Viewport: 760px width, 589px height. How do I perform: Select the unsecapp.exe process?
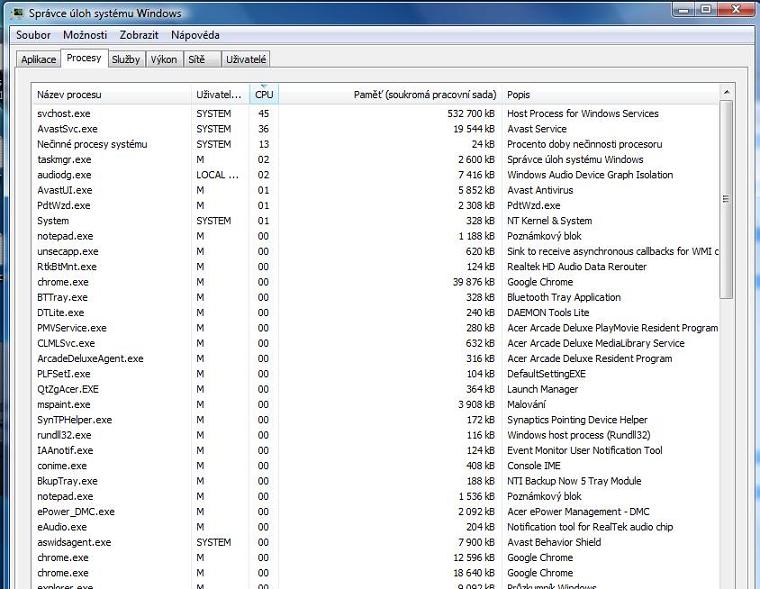(376, 252)
